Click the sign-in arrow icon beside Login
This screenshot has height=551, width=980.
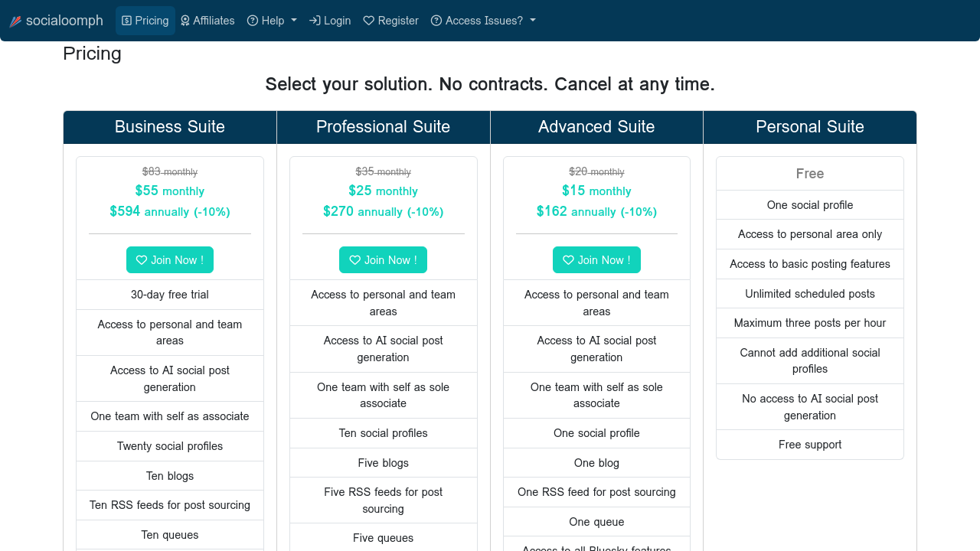tap(315, 21)
